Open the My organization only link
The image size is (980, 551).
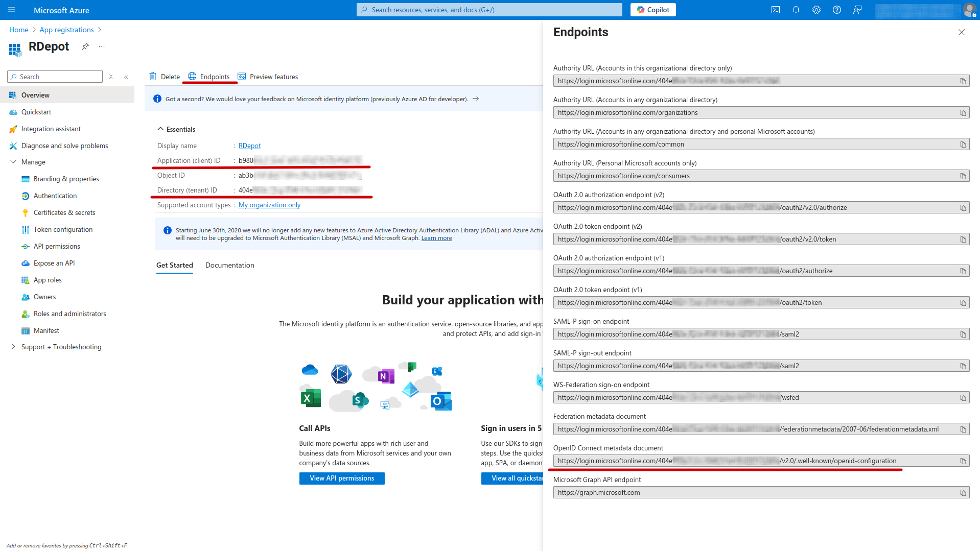click(x=269, y=205)
